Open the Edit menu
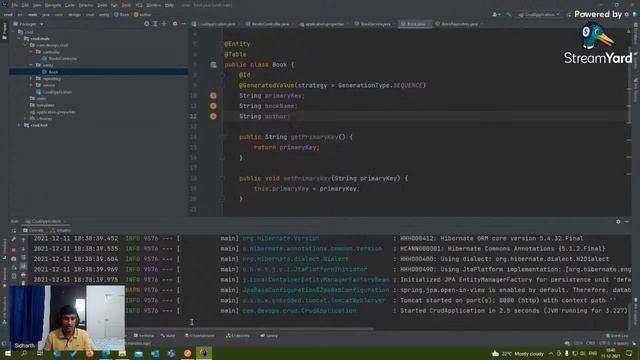The width and height of the screenshot is (640, 360). (x=25, y=5)
